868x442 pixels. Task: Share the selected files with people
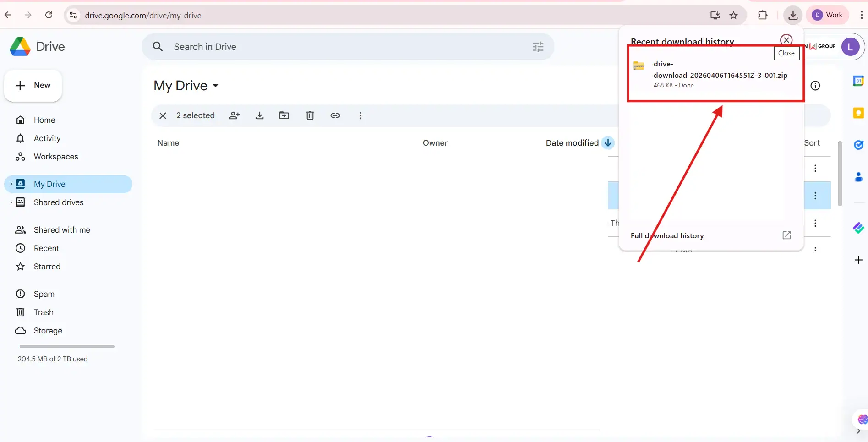tap(234, 115)
